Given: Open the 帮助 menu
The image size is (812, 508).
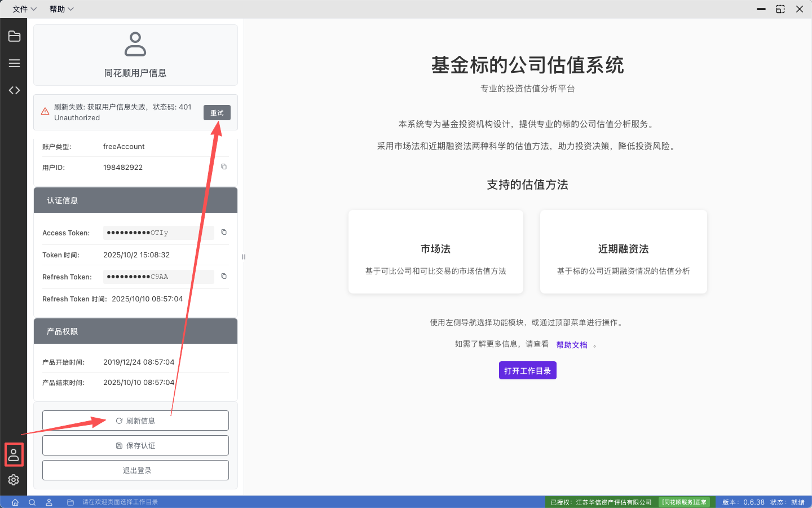Looking at the screenshot, I should (61, 9).
